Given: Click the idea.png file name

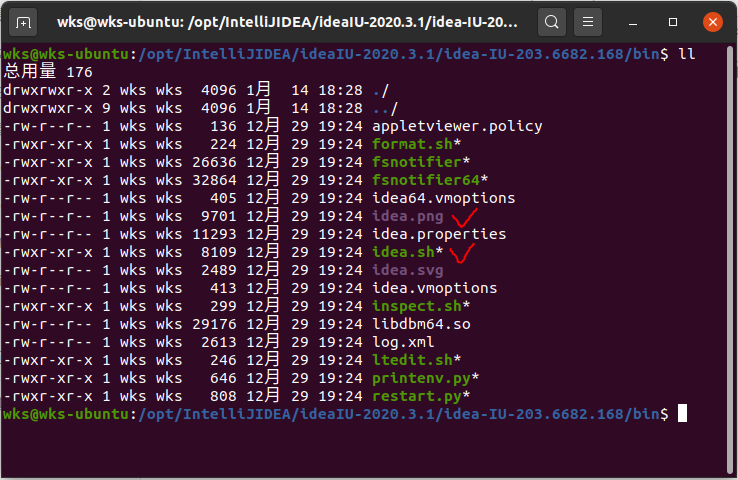Looking at the screenshot, I should [408, 216].
